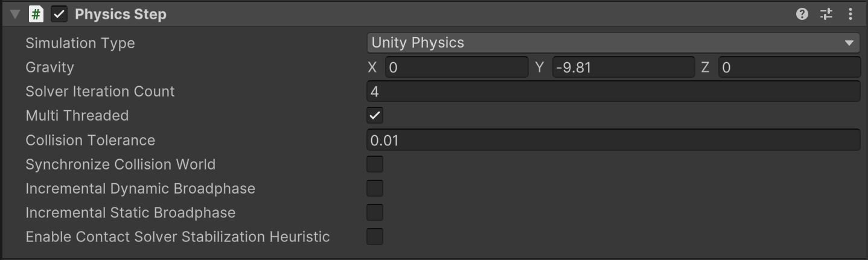Click the Solver Iteration Count field
The image size is (868, 260).
click(x=613, y=92)
